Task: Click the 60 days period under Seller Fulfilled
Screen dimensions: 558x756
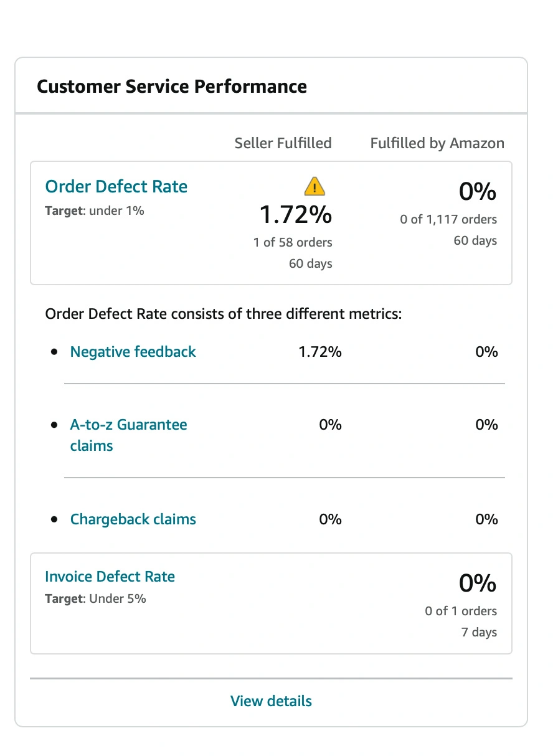Action: 310,263
